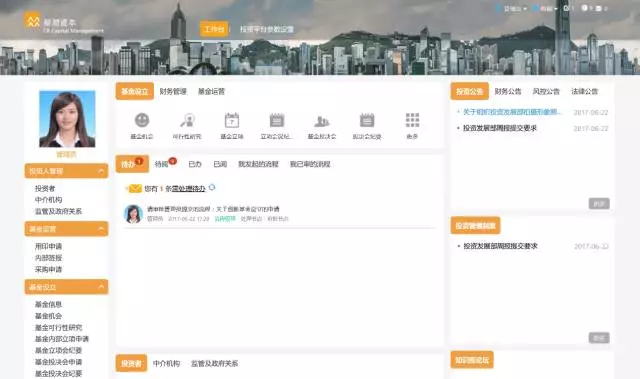This screenshot has width=640, height=379.
Task: Switch to 监管及政府关系 tab at bottom panel
Action: tap(215, 363)
